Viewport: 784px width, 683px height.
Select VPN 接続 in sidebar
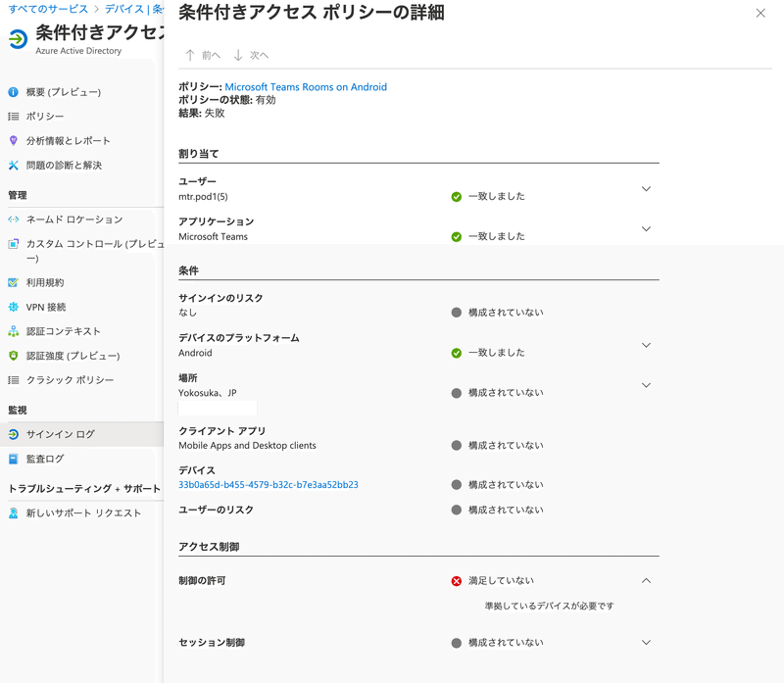click(x=46, y=307)
